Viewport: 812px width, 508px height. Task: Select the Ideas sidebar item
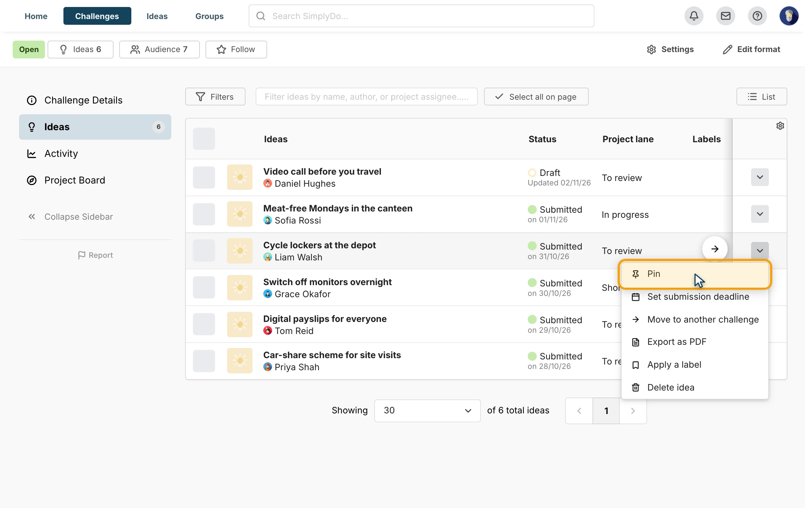(95, 127)
